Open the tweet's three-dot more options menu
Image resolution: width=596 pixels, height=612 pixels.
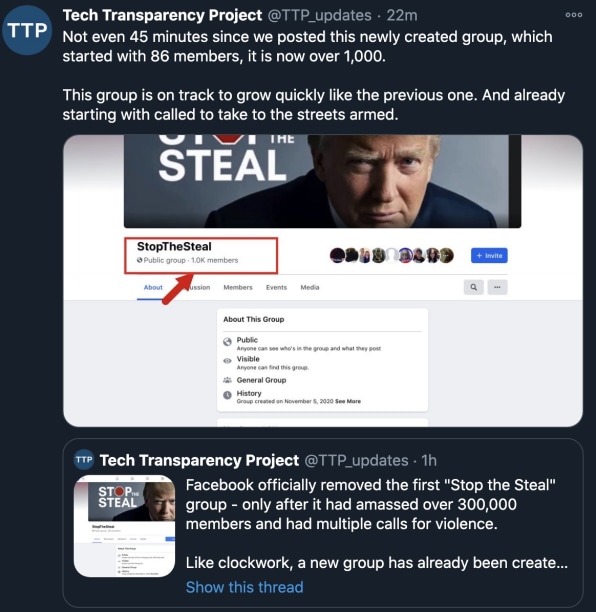[573, 15]
